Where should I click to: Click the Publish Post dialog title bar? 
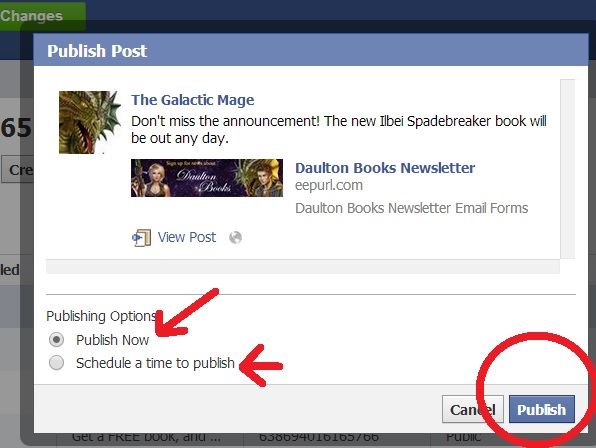pos(311,50)
